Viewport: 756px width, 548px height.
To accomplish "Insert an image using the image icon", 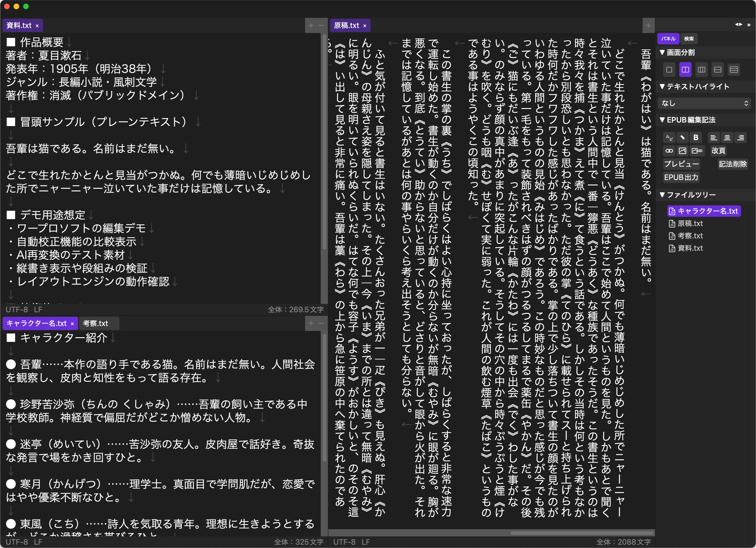I will (x=683, y=151).
